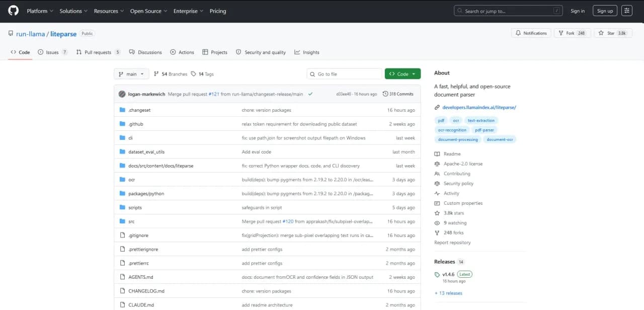Open the Issues tab
This screenshot has height=310, width=644.
(52, 52)
